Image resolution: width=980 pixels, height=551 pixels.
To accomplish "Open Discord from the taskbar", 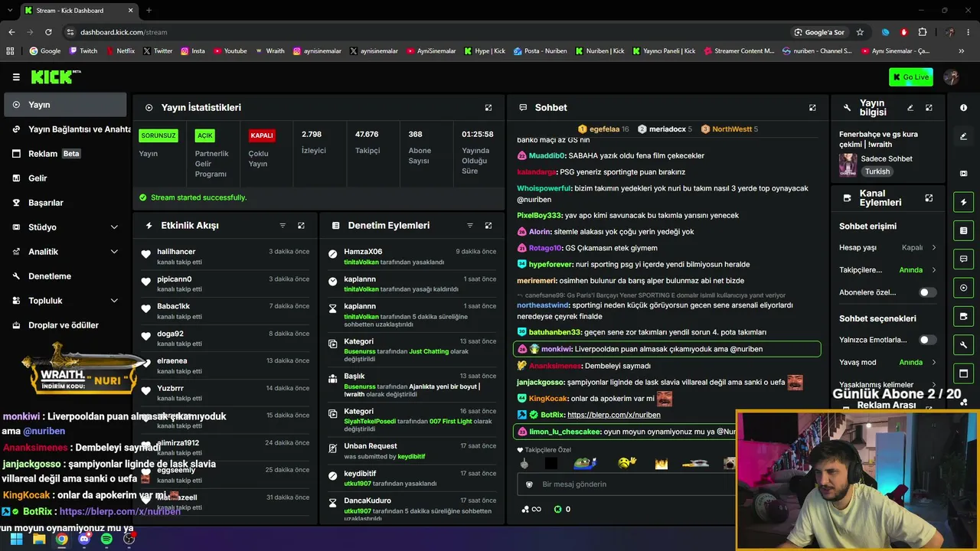I will pyautogui.click(x=84, y=539).
